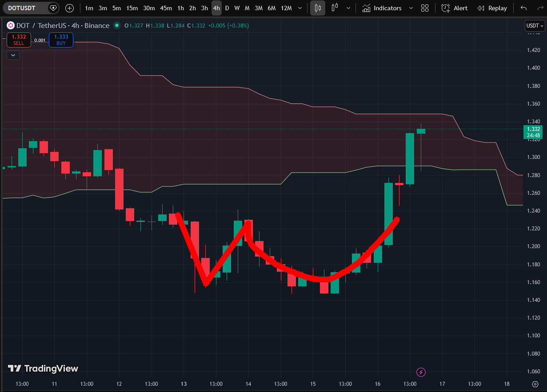Viewport: 547px width, 392px height.
Task: Click the 1.333 BUY button
Action: coord(61,40)
